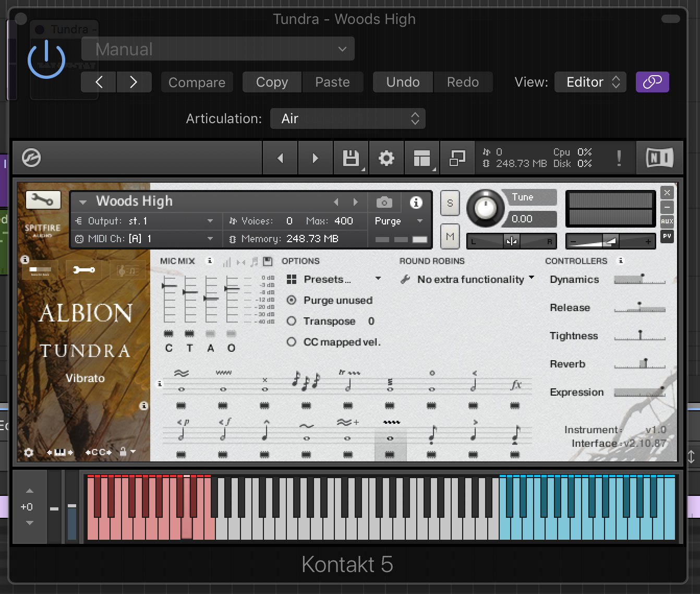Mute the instrument with M button
Viewport: 700px width, 594px height.
tap(450, 237)
